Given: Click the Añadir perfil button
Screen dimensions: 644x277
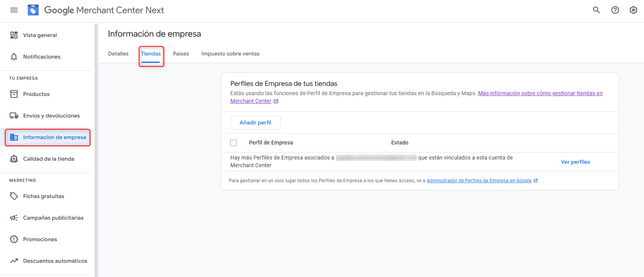Looking at the screenshot, I should (255, 123).
